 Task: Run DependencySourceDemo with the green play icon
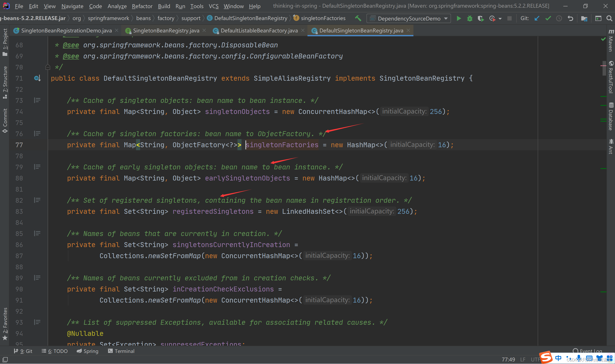pyautogui.click(x=458, y=18)
